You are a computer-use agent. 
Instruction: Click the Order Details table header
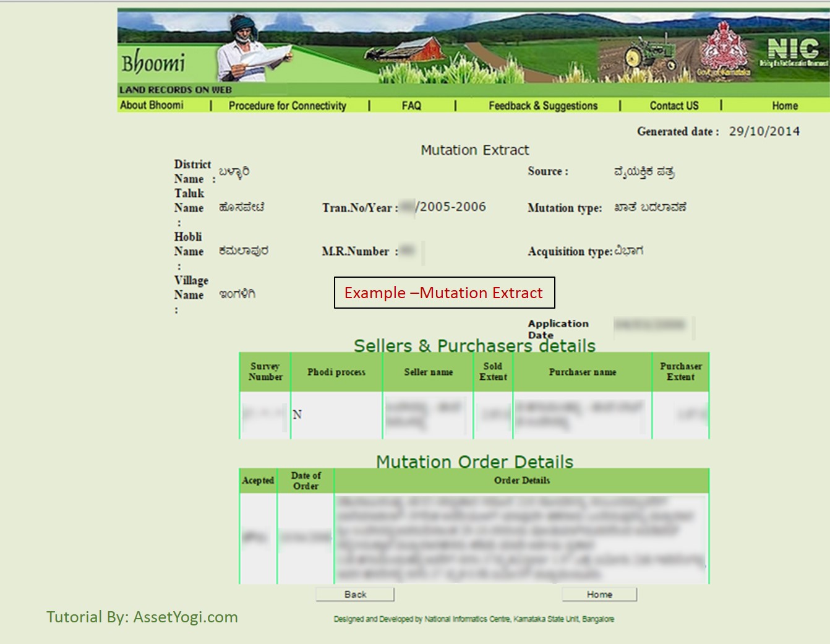(x=521, y=480)
